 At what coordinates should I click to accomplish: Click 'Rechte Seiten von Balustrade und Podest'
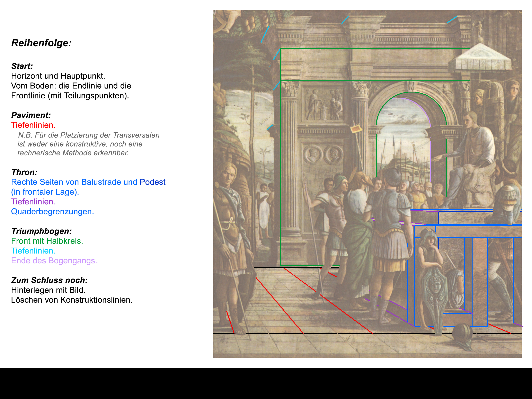pos(88,182)
